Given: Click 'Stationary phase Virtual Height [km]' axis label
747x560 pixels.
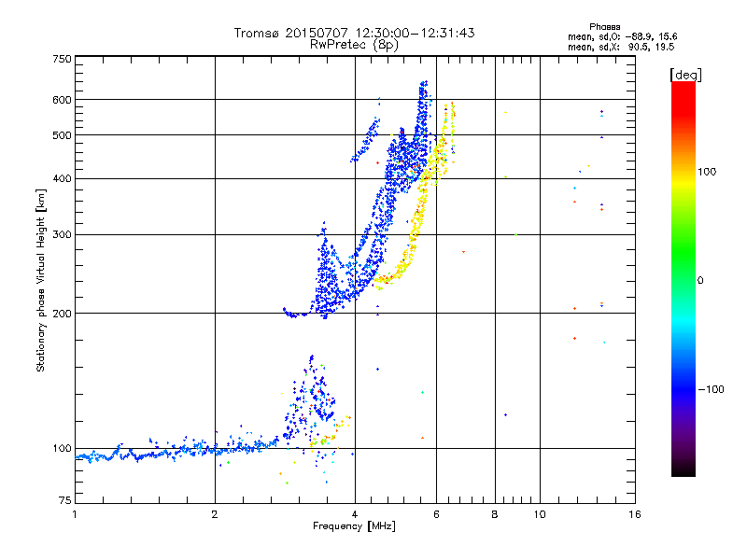Looking at the screenshot, I should (x=41, y=280).
